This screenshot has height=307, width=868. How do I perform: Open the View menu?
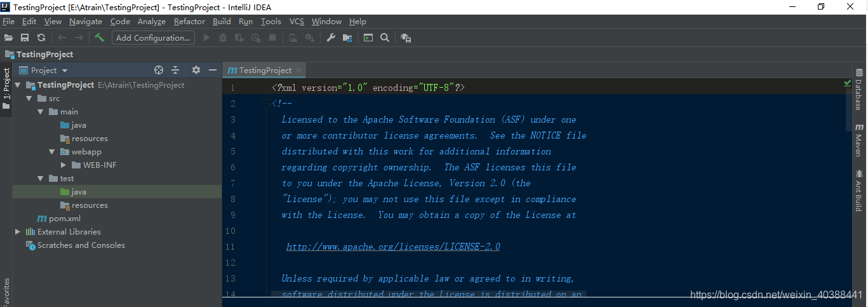[53, 22]
